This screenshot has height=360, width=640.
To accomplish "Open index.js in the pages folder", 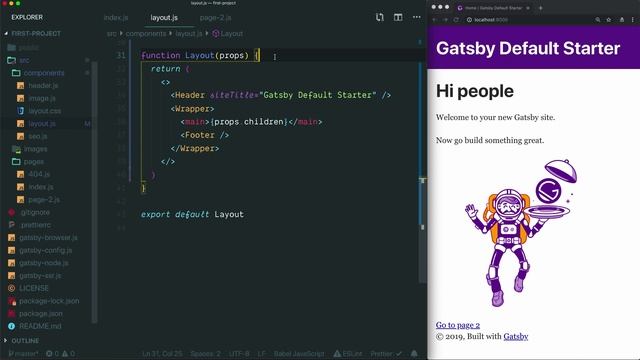I will [40, 187].
